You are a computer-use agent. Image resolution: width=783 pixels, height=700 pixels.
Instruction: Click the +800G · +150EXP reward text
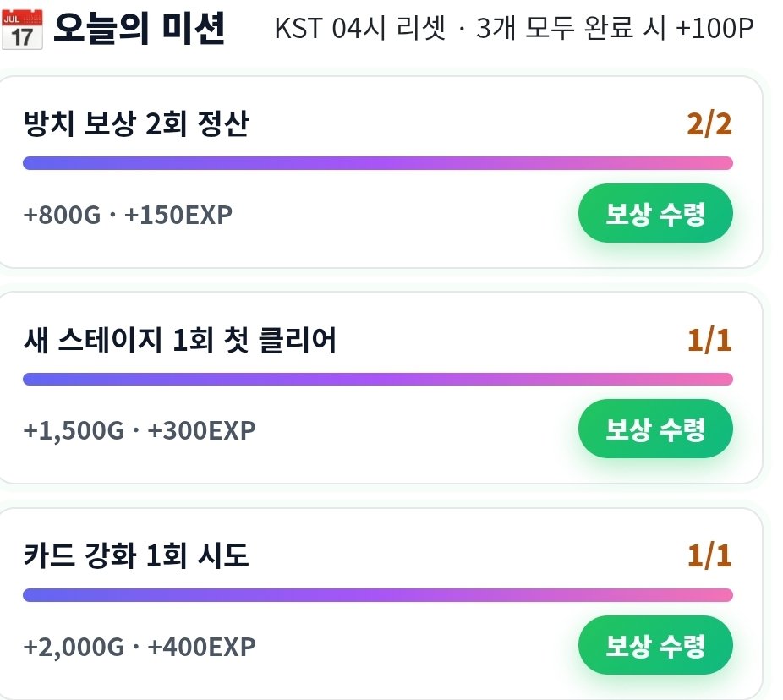pyautogui.click(x=128, y=216)
